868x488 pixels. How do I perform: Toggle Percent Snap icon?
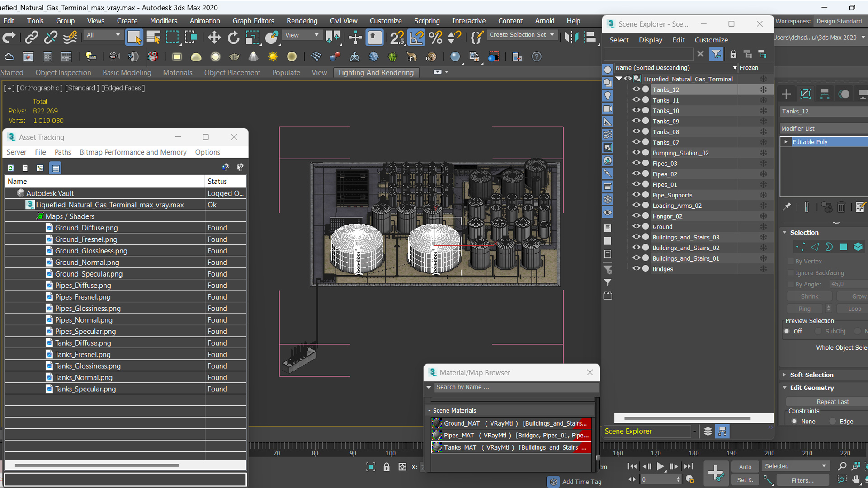point(436,38)
